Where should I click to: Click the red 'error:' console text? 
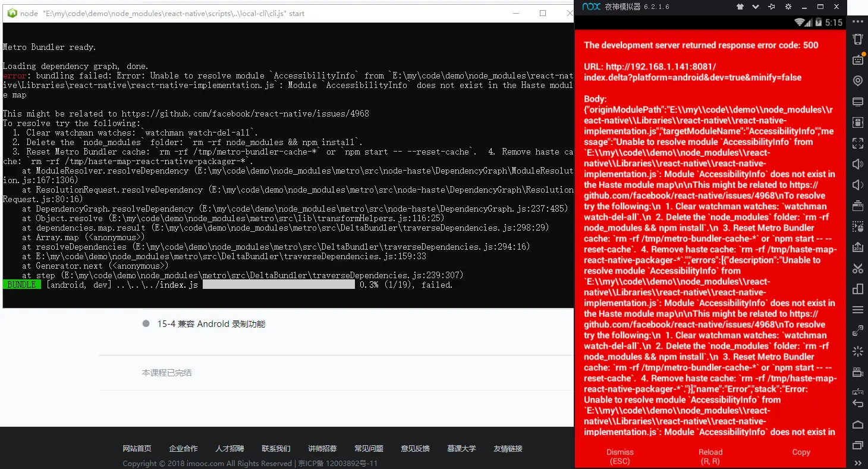[15, 75]
